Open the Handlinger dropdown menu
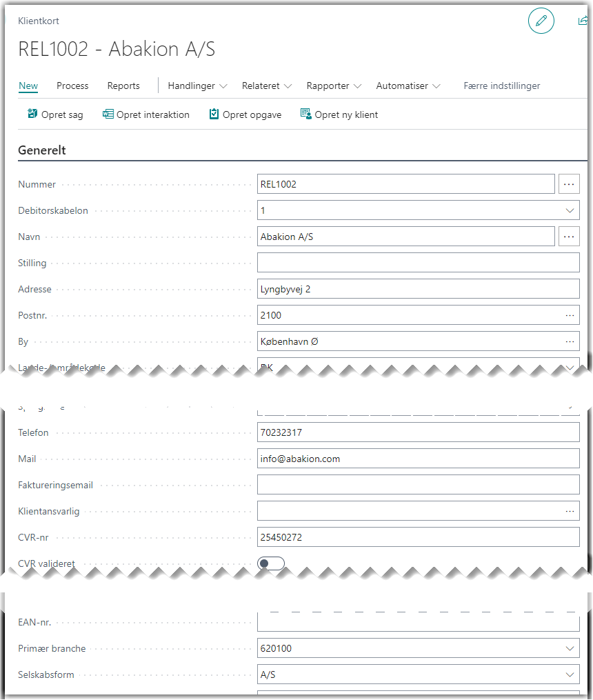The width and height of the screenshot is (593, 700). [197, 86]
